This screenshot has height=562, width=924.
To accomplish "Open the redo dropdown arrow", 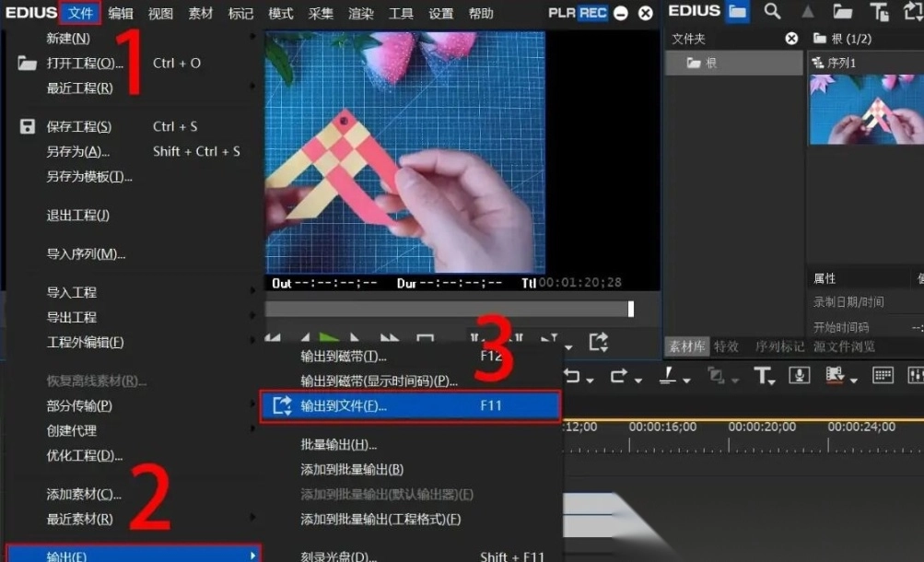I will click(x=637, y=378).
